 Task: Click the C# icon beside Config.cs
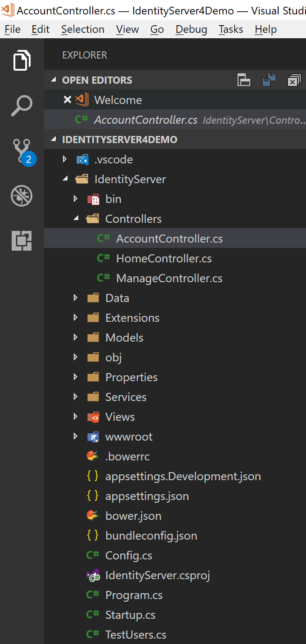click(x=93, y=555)
